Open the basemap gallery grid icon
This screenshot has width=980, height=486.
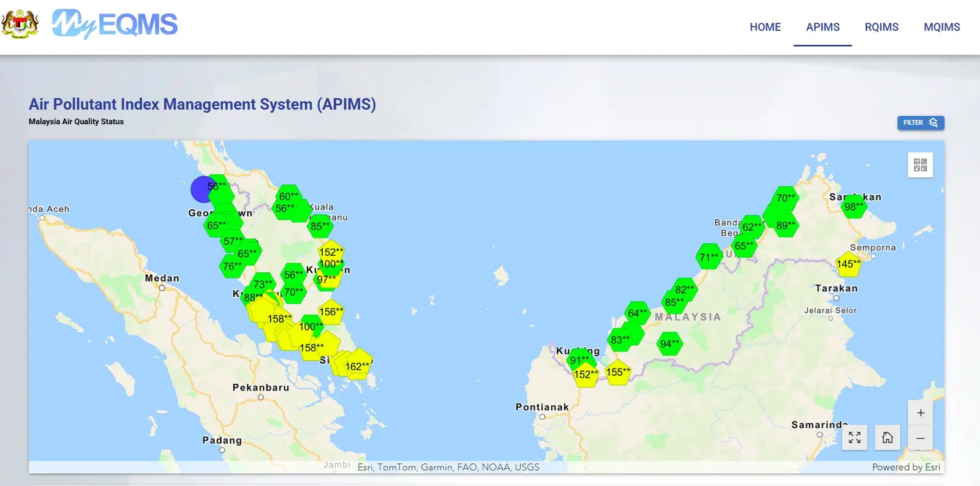920,165
